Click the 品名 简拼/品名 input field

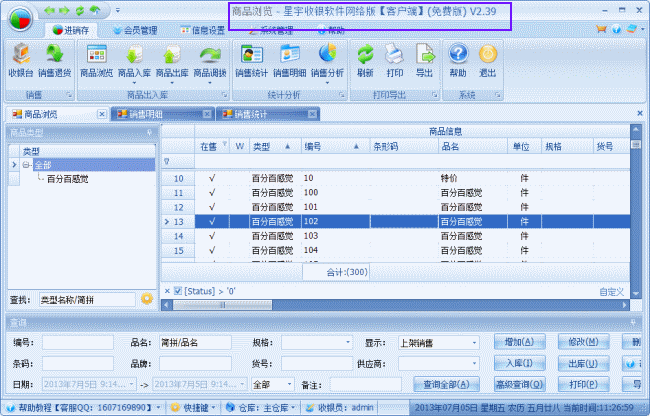195,343
